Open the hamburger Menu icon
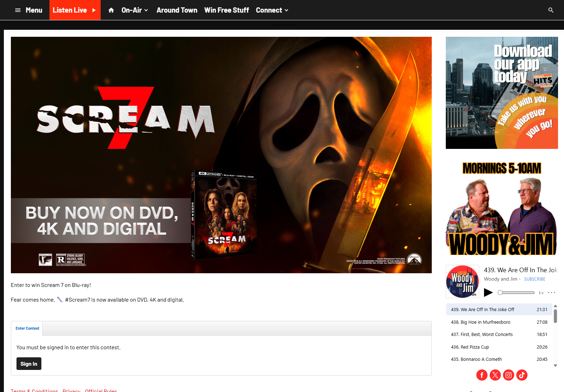This screenshot has height=392, width=564. click(x=18, y=10)
